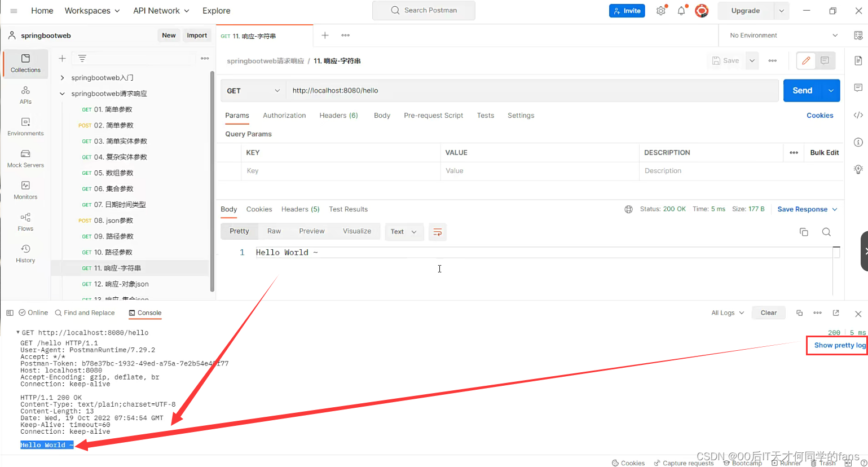Click the Send button
This screenshot has width=868, height=467.
coord(802,90)
